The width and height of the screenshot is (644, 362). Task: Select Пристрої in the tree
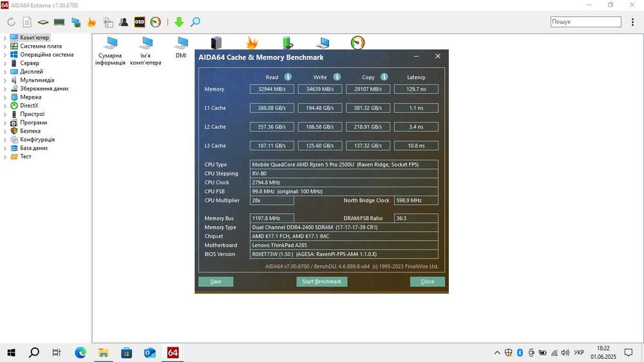pyautogui.click(x=32, y=114)
